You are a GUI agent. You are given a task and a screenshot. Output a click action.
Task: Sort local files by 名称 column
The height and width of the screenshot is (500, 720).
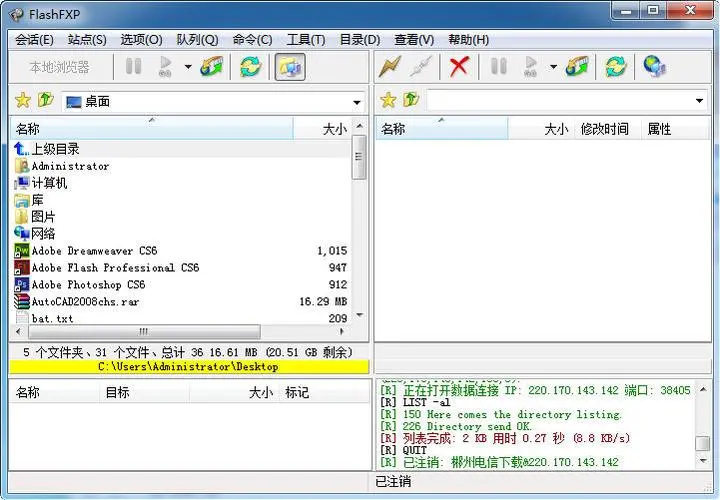[152, 129]
